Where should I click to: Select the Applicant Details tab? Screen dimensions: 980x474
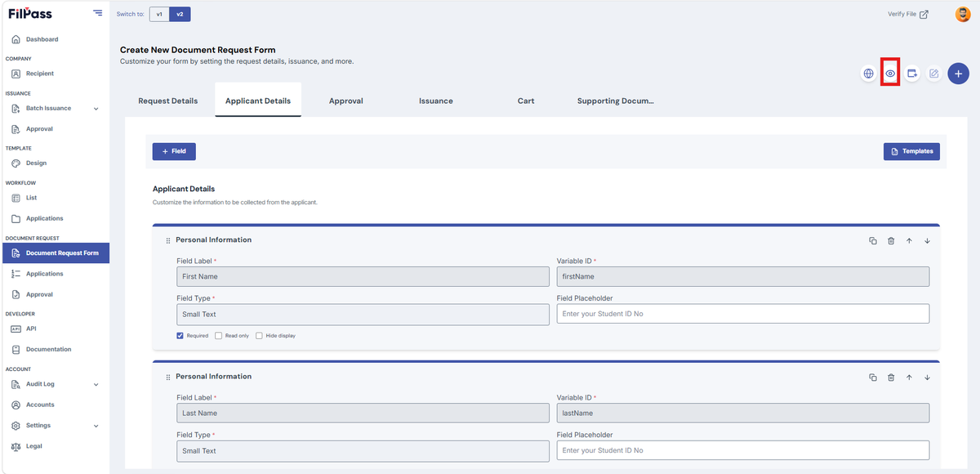[x=258, y=100]
